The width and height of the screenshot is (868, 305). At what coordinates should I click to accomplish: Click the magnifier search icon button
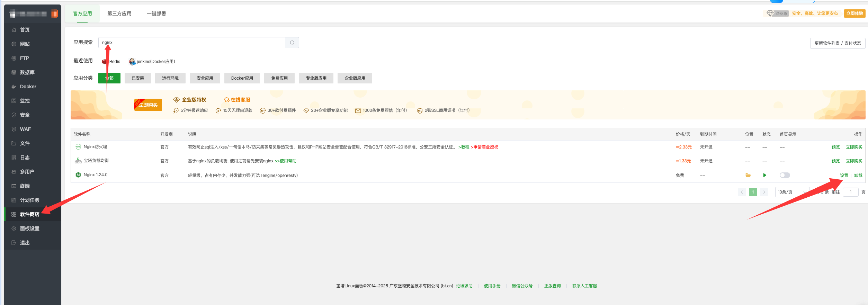pyautogui.click(x=292, y=43)
